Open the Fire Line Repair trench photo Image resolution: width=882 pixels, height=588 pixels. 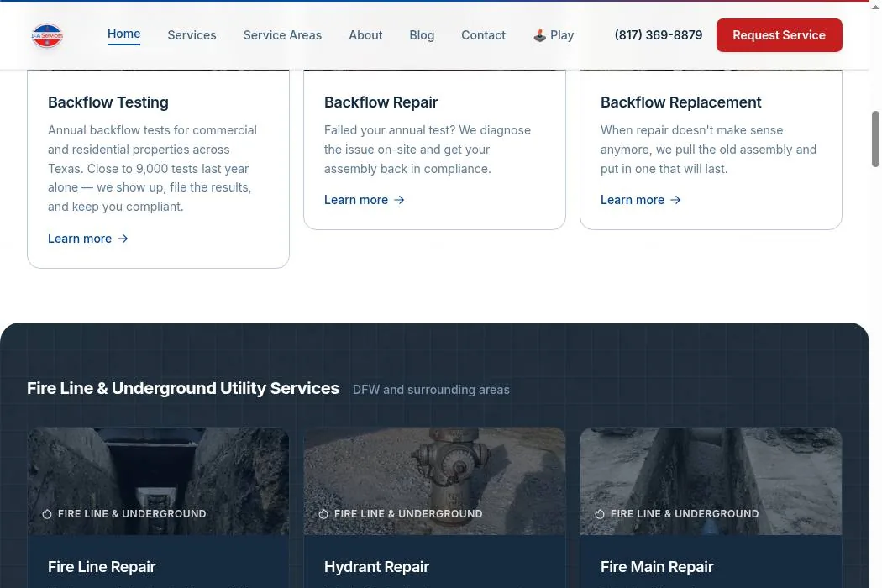[x=158, y=481]
